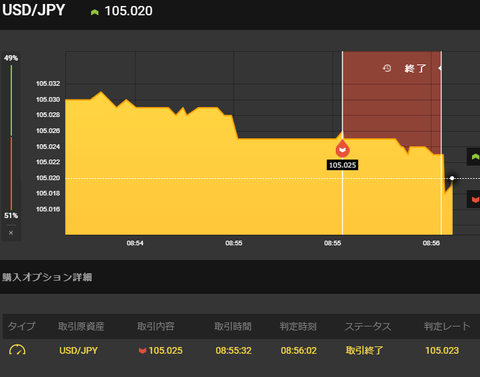Viewport: 480px width, 377px height.
Task: Click the green up arrow beside 105.020
Action: pyautogui.click(x=95, y=12)
